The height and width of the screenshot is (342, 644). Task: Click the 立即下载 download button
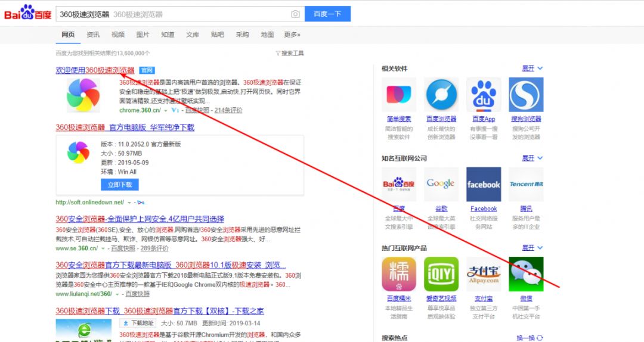pyautogui.click(x=120, y=185)
